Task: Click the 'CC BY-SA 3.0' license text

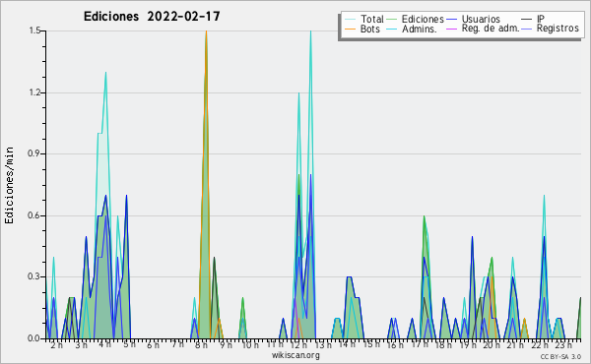Action: [x=560, y=356]
